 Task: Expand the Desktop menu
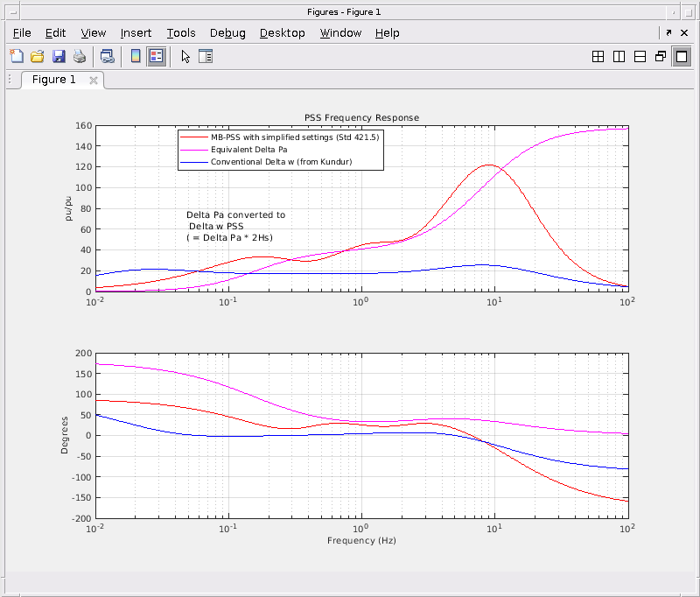(x=282, y=33)
